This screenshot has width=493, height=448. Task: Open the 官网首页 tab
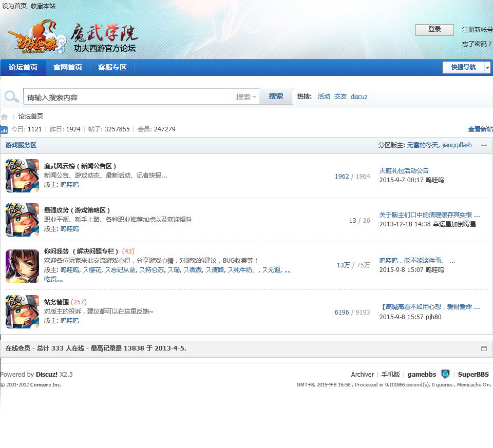(68, 67)
